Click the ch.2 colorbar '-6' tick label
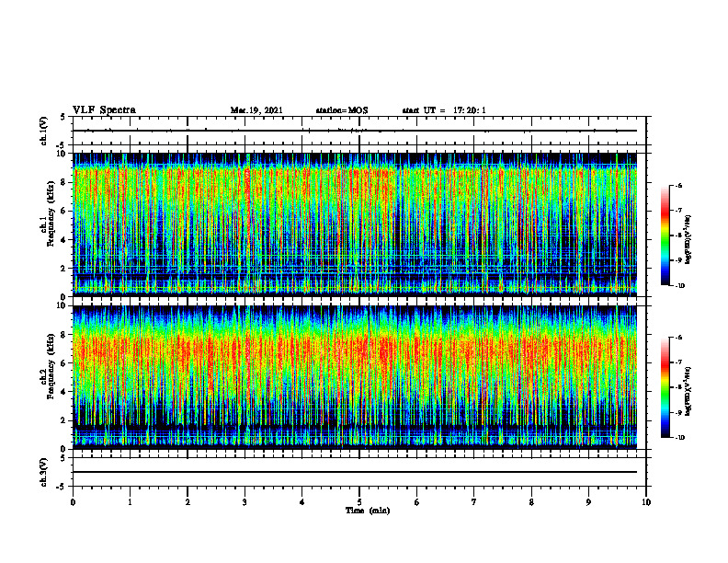The width and height of the screenshot is (728, 563). click(x=679, y=338)
